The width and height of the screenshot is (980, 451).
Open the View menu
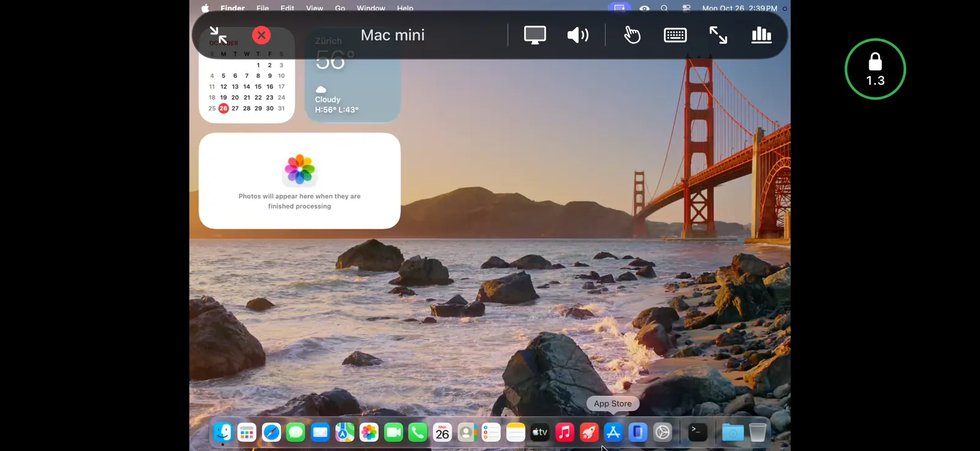pos(314,8)
